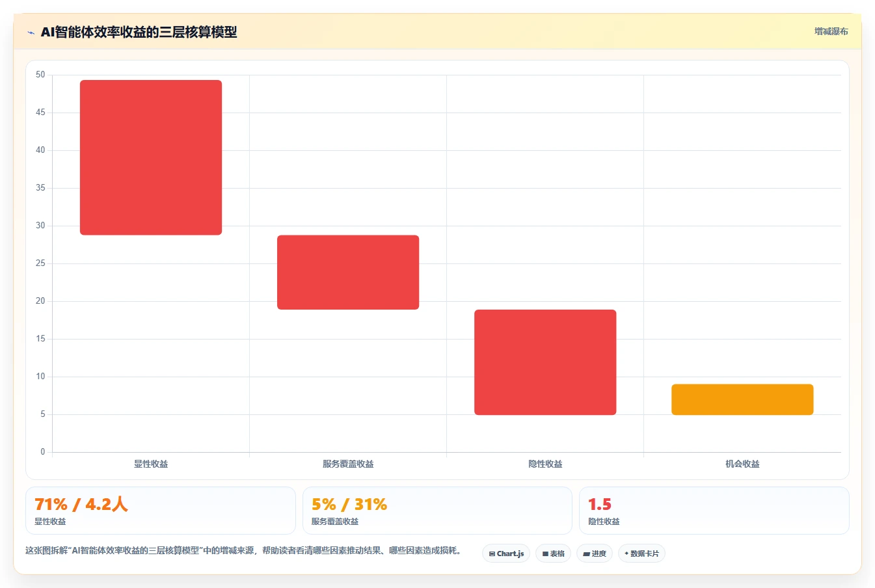Click the 显性收益 x-axis label
The image size is (875, 588).
(151, 464)
